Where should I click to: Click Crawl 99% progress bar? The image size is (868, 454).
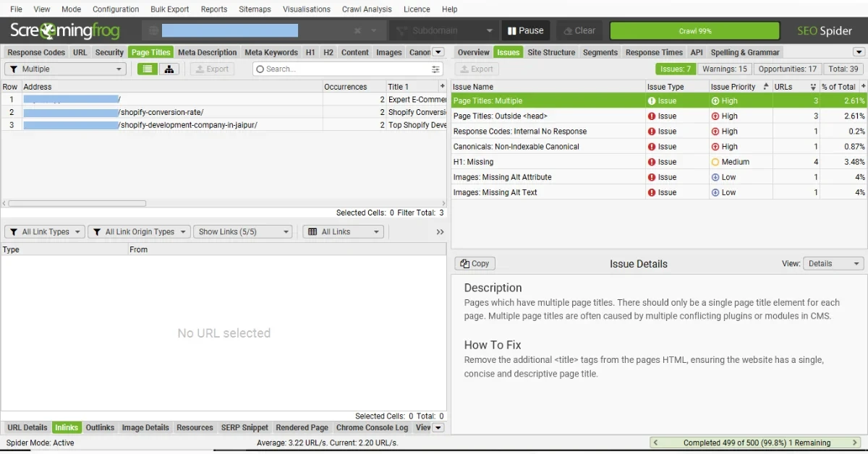tap(695, 31)
